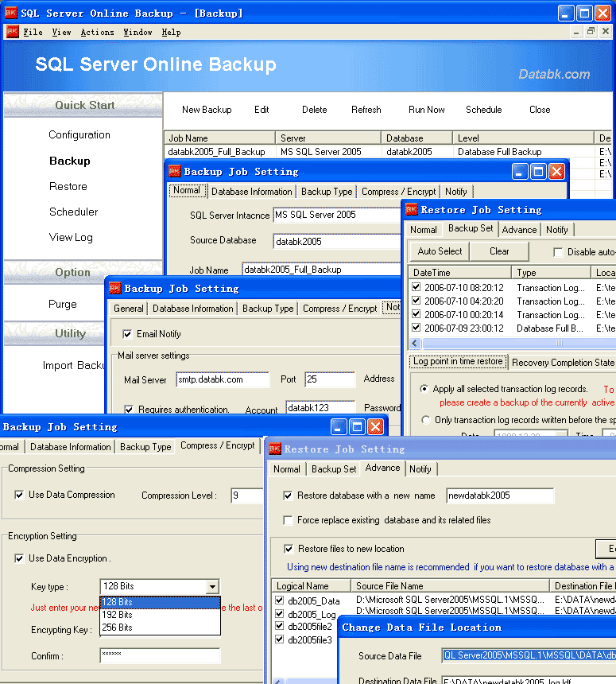Open Advance tab in upper Restore window
The image size is (616, 684).
tap(519, 229)
